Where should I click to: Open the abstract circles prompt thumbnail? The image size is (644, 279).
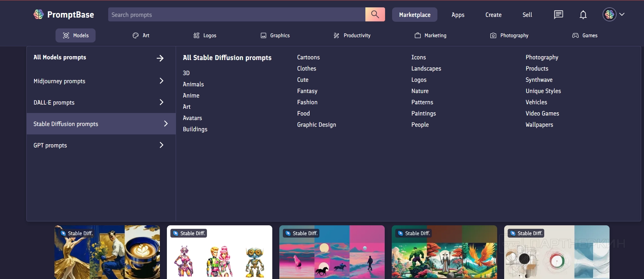[557, 252]
